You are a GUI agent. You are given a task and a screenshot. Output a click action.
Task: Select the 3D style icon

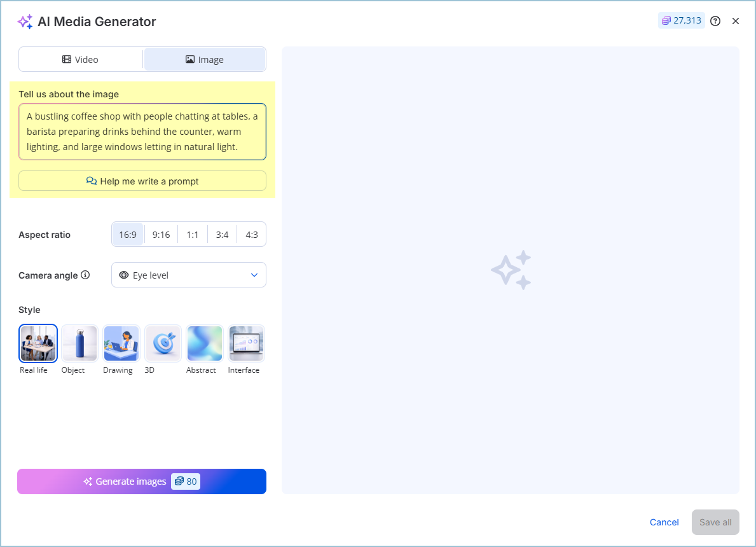[163, 343]
